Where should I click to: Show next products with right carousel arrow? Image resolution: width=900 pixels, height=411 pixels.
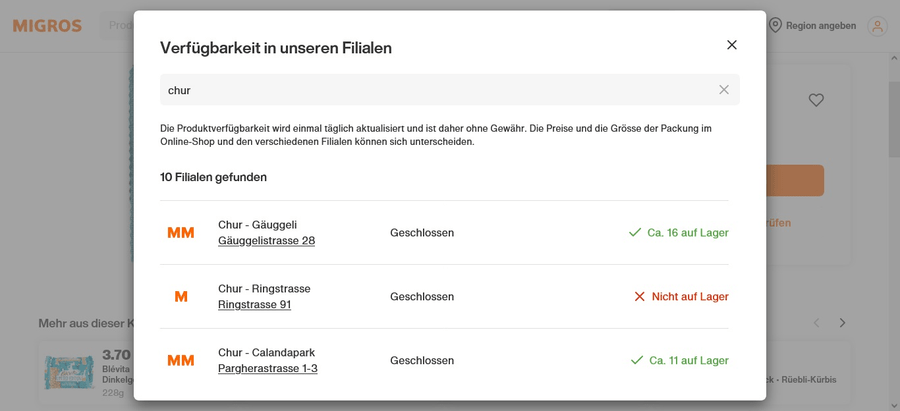click(842, 323)
